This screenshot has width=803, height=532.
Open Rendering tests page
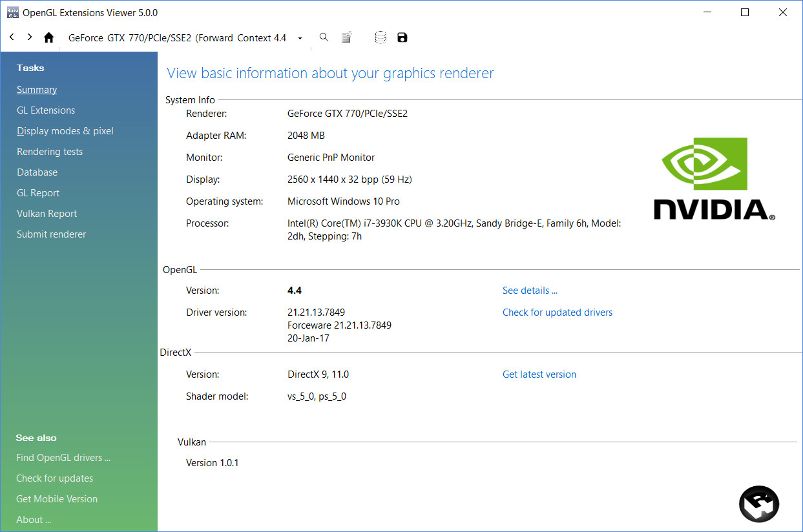50,152
